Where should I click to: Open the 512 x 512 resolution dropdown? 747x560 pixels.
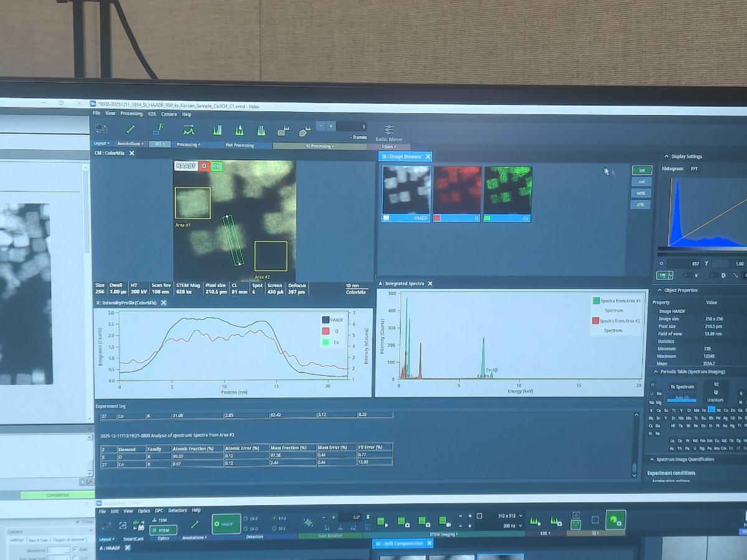(x=510, y=517)
